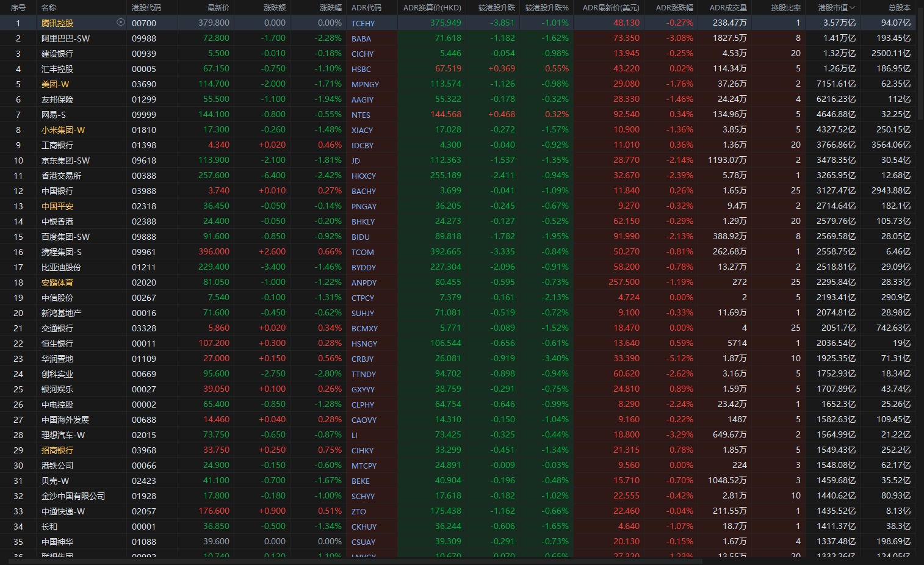
Task: Click the HSBC ADR ticker
Action: pyautogui.click(x=361, y=69)
